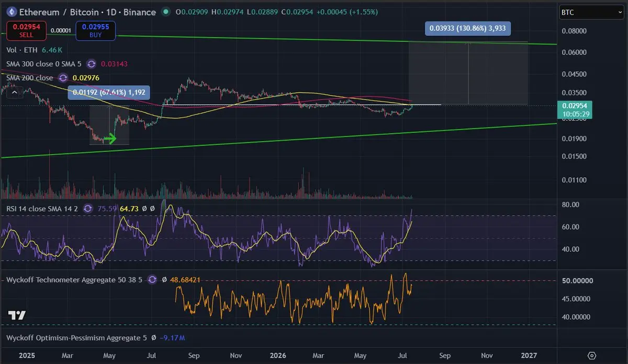Click the spread value 0.00001

click(x=61, y=31)
